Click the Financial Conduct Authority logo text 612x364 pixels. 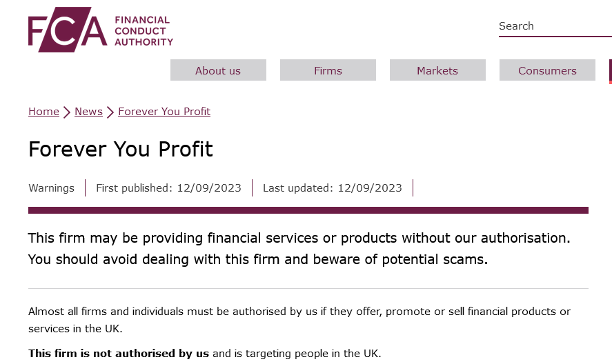pos(144,31)
